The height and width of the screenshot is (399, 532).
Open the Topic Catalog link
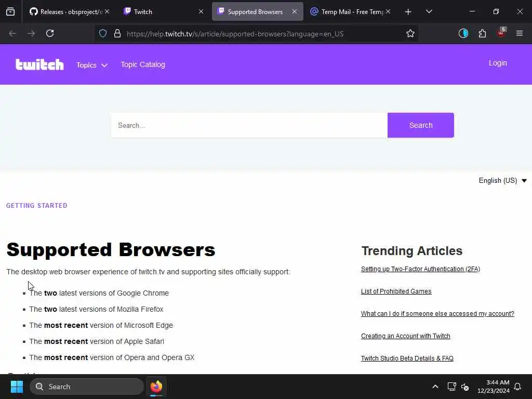click(143, 64)
